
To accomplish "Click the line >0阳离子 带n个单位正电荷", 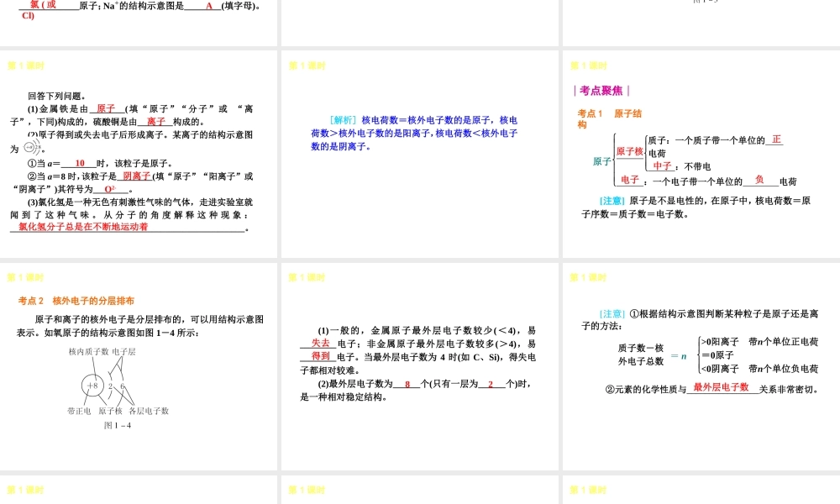I will [x=759, y=342].
